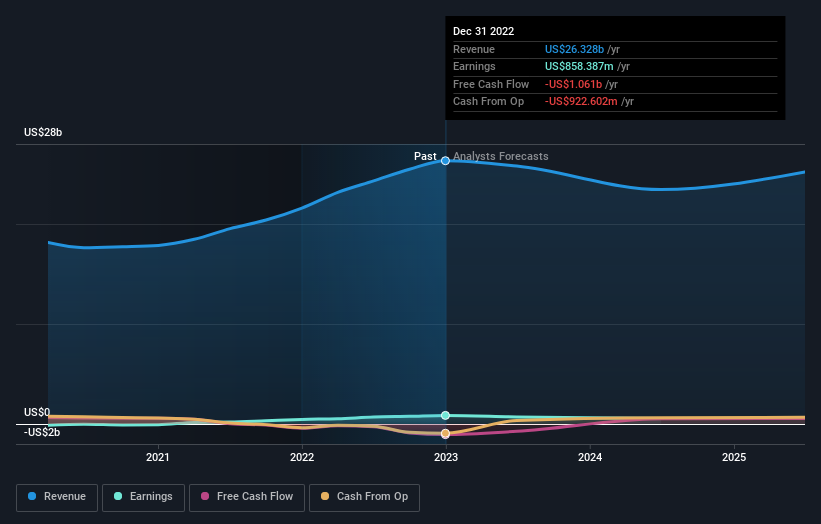This screenshot has width=821, height=524.
Task: Click the Analysts Forecasts label
Action: coord(501,157)
